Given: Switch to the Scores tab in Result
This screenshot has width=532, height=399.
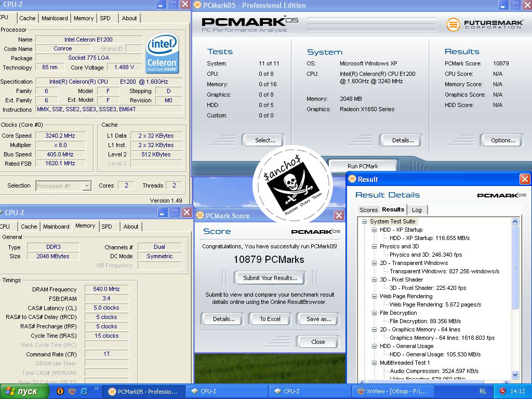Looking at the screenshot, I should click(368, 210).
